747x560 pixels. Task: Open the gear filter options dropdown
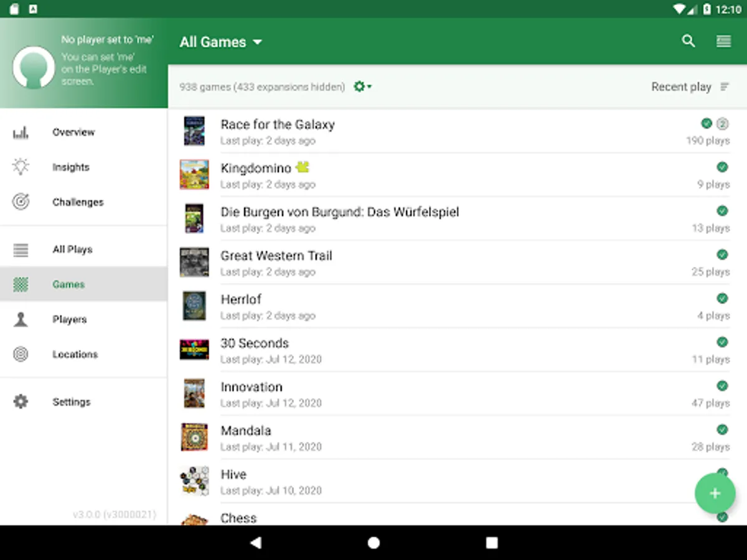(362, 86)
